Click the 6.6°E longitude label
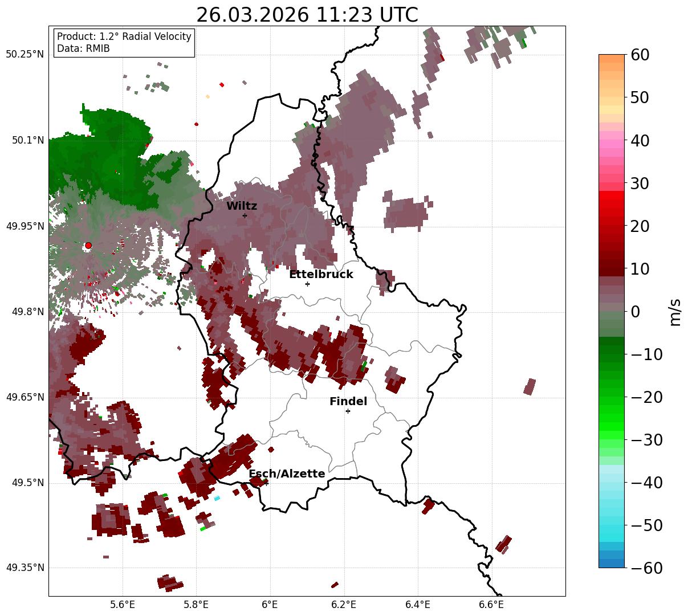 pyautogui.click(x=491, y=605)
